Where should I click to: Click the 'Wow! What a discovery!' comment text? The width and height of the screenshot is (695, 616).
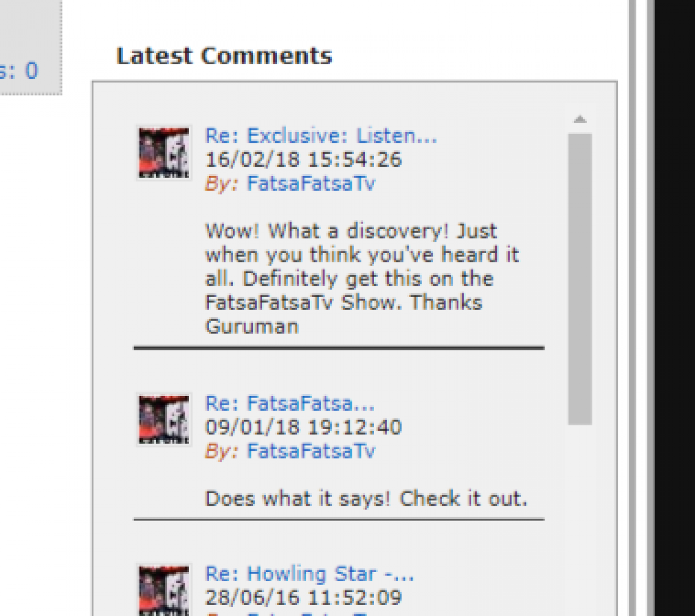[x=362, y=279]
